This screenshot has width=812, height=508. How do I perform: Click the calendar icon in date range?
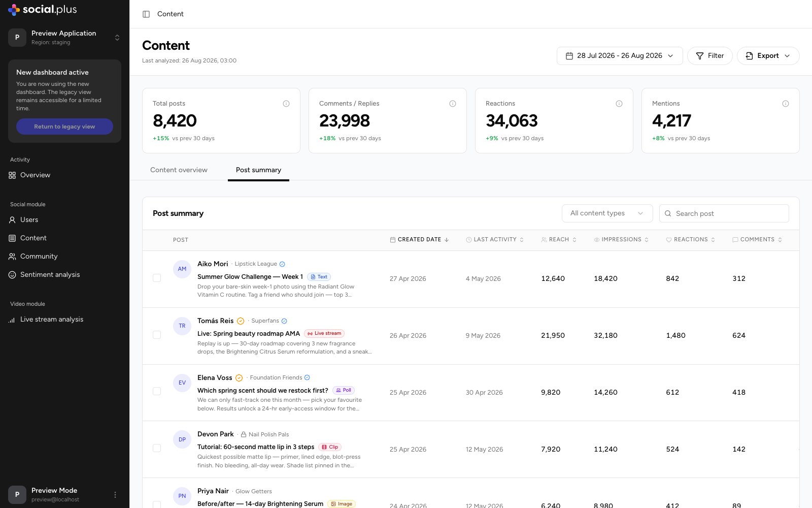(x=569, y=56)
